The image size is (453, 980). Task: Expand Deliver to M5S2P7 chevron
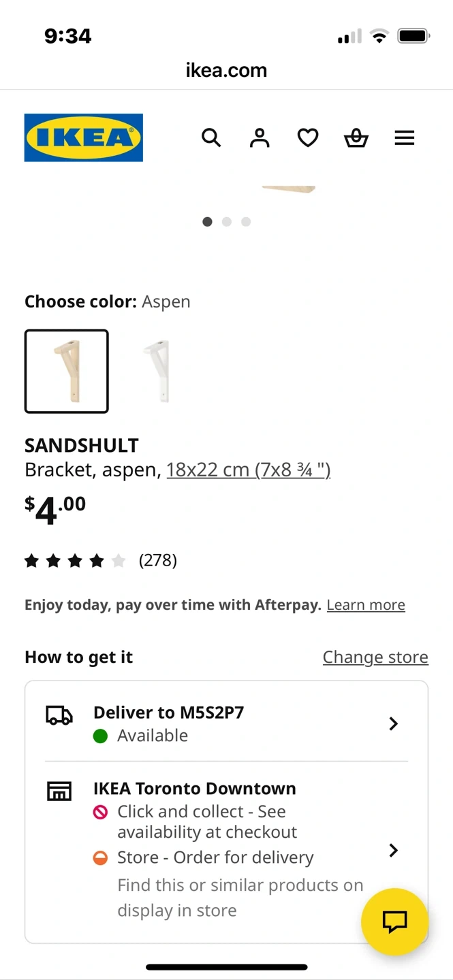click(x=393, y=723)
